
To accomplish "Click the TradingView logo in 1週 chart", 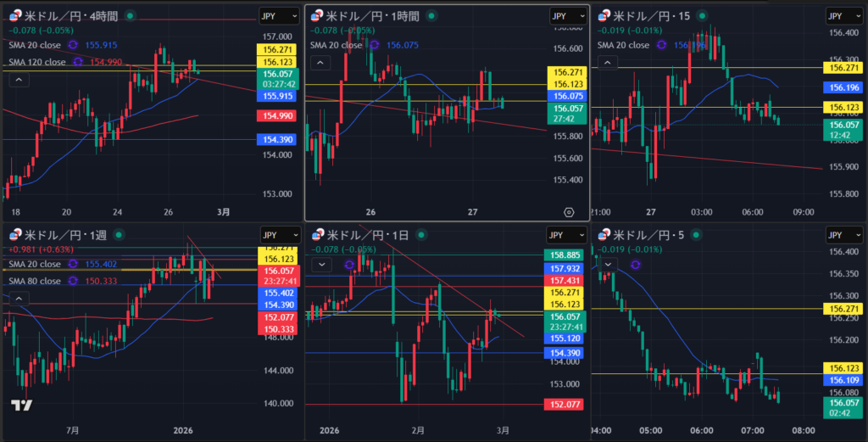I will [23, 406].
